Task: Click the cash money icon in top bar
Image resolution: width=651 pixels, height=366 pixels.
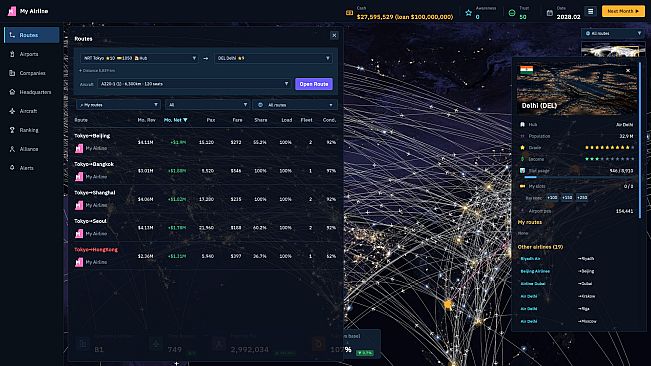Action: pyautogui.click(x=350, y=13)
